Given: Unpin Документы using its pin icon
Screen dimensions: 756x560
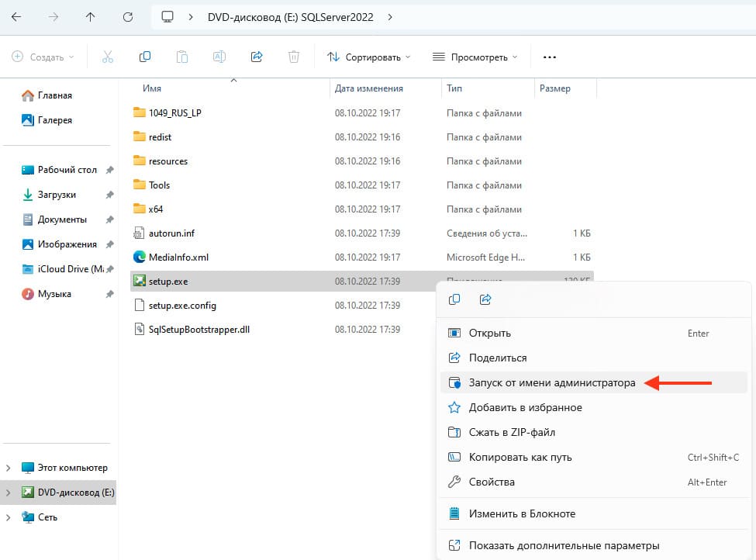Looking at the screenshot, I should click(110, 220).
